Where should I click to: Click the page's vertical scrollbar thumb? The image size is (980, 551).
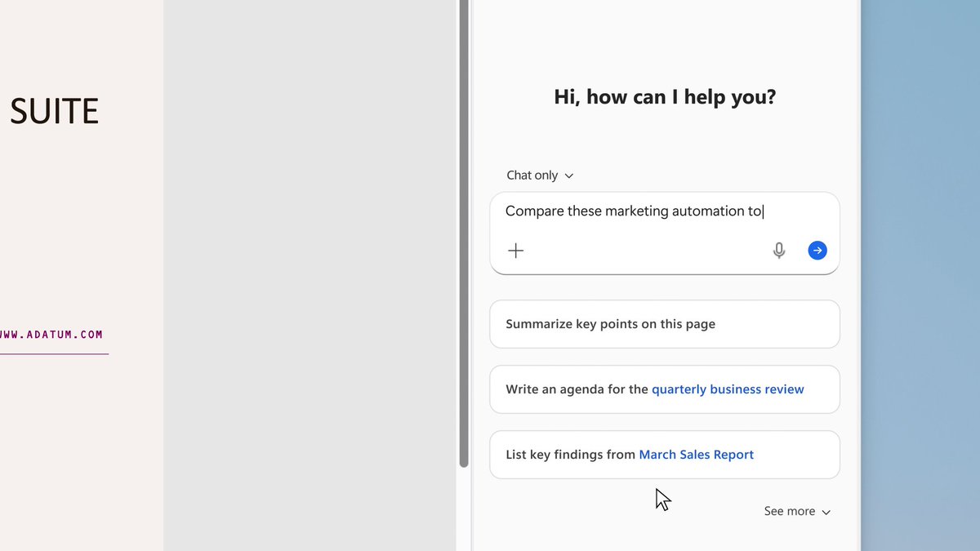(x=464, y=233)
